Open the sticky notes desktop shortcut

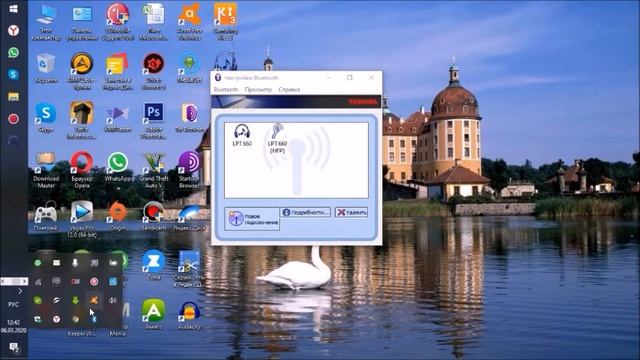[118, 72]
